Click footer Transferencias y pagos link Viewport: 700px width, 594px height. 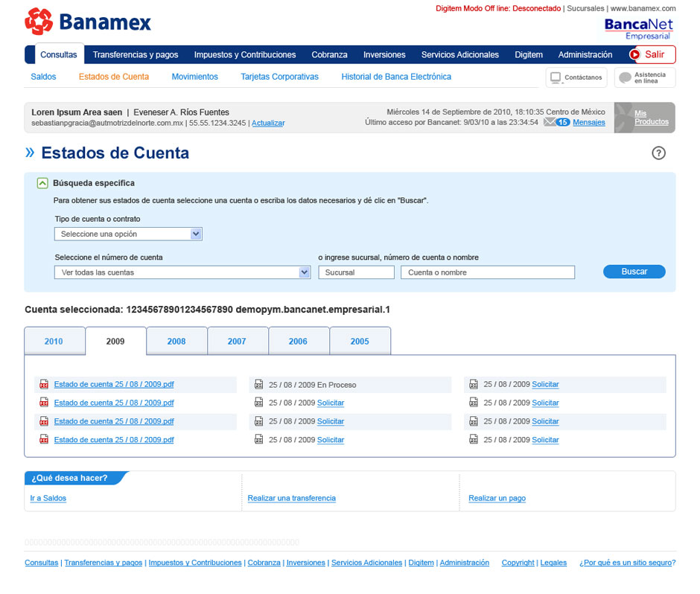(x=103, y=563)
